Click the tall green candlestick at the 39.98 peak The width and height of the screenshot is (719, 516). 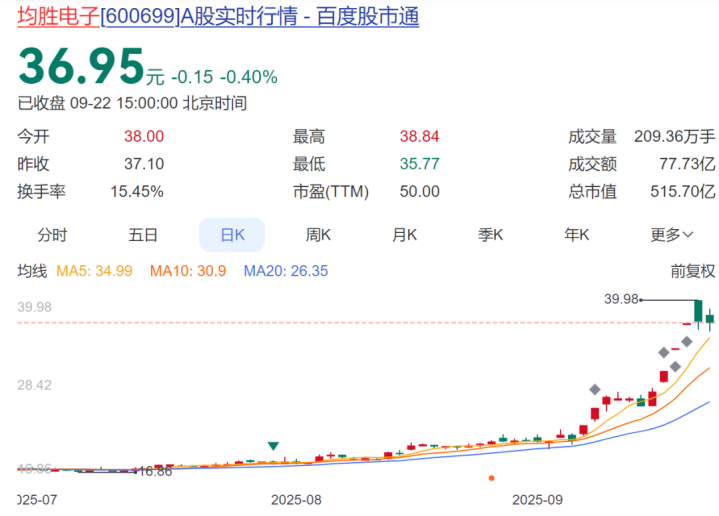[x=698, y=312]
